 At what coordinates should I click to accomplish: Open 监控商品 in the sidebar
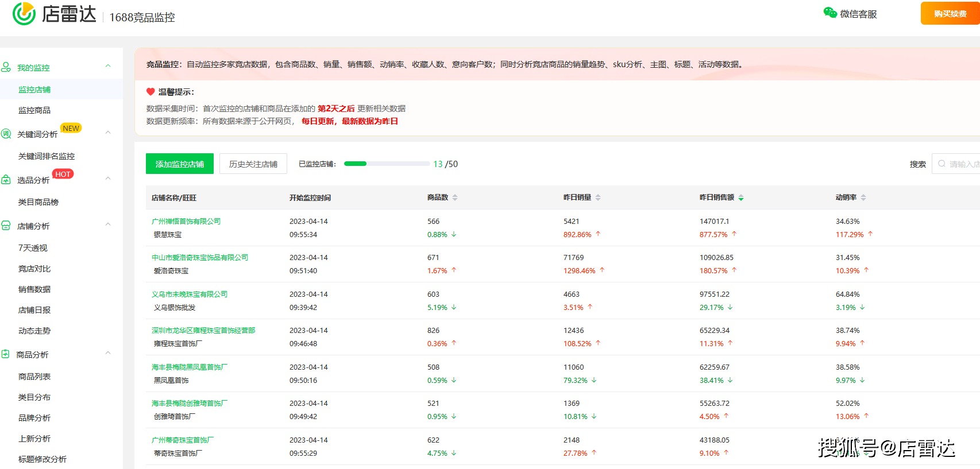(34, 110)
